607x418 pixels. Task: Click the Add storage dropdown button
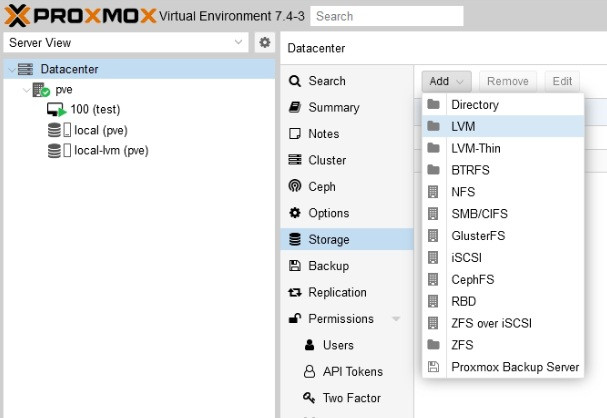point(446,81)
